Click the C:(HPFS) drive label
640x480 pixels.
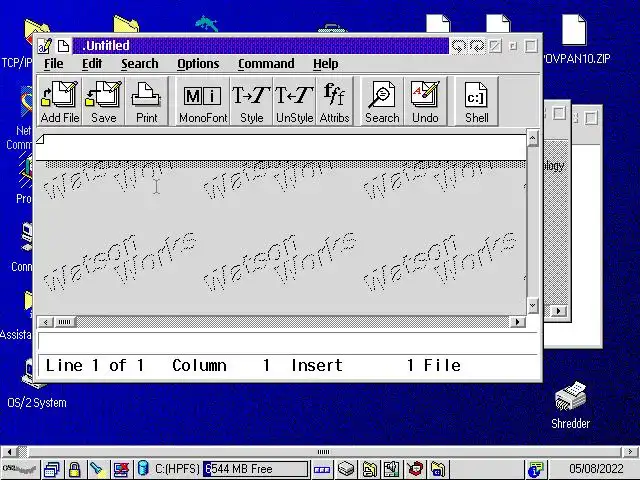177,469
